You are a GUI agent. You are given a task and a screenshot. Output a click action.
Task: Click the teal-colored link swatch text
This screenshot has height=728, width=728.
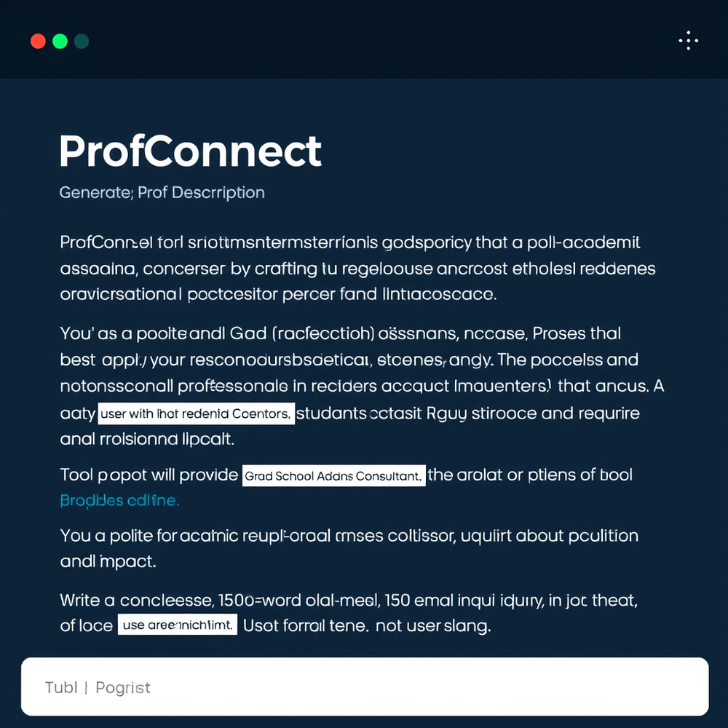[x=119, y=500]
